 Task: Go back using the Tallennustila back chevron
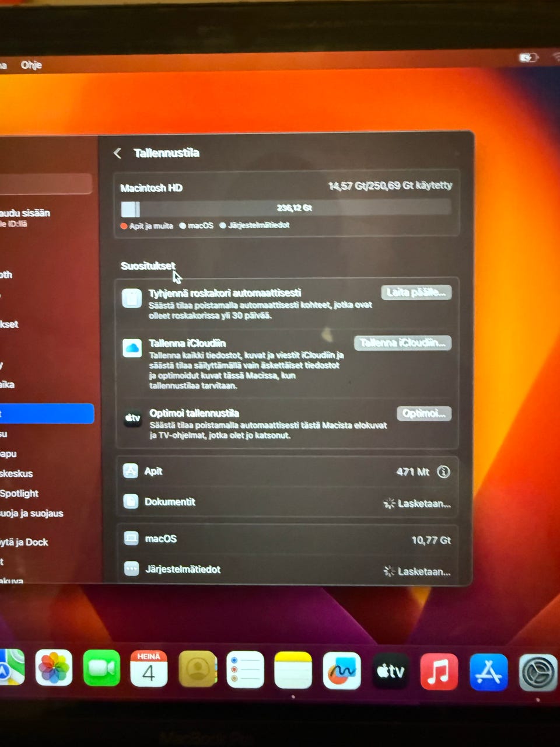coord(117,153)
